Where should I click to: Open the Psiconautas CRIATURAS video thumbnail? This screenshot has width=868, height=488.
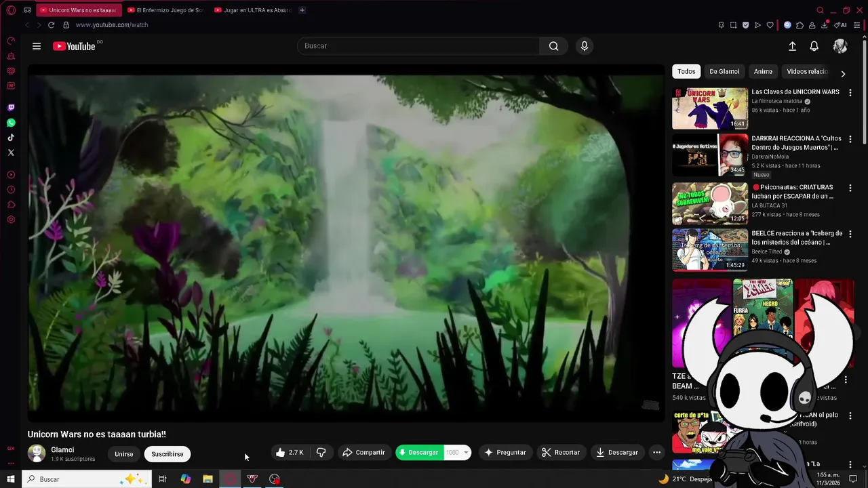click(x=710, y=203)
